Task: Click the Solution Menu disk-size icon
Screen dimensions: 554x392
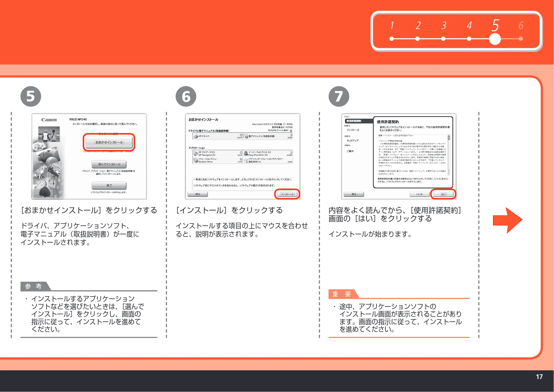Action: click(241, 159)
